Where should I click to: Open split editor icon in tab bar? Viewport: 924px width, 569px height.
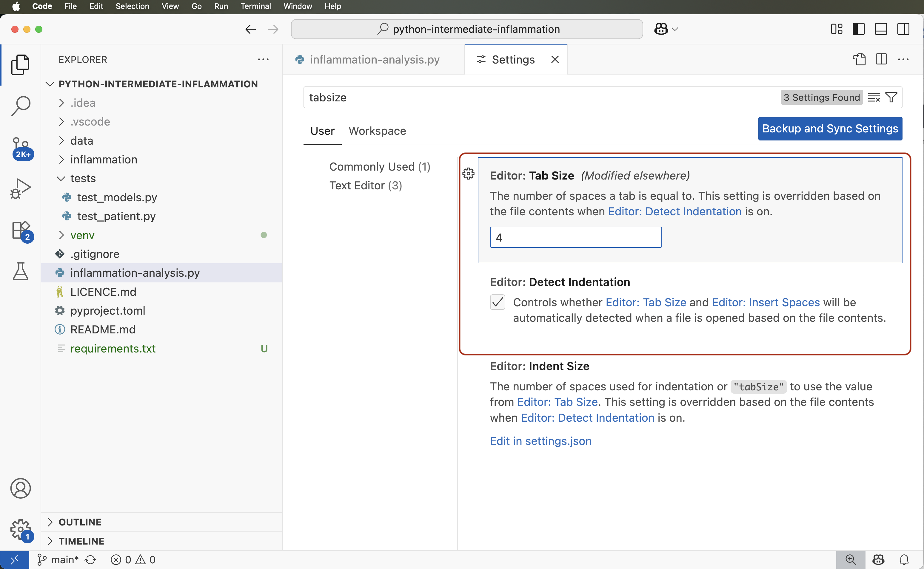tap(881, 59)
